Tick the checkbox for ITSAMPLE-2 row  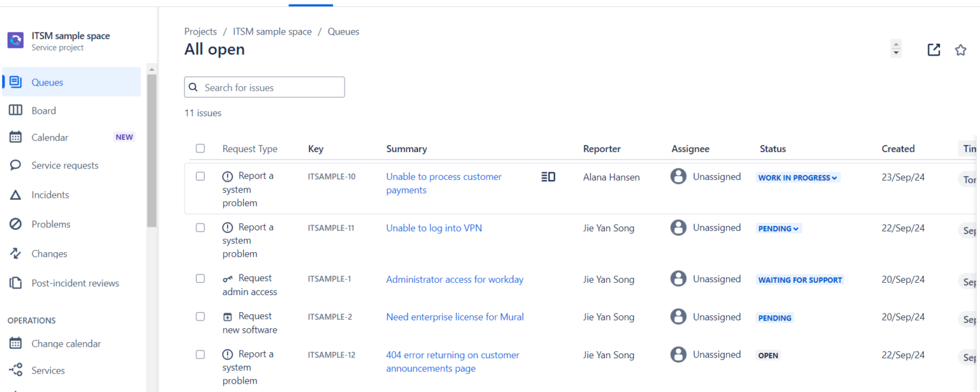200,316
